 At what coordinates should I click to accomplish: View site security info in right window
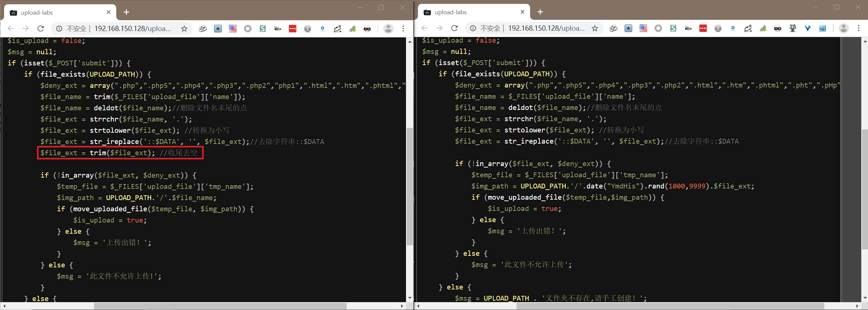click(473, 28)
